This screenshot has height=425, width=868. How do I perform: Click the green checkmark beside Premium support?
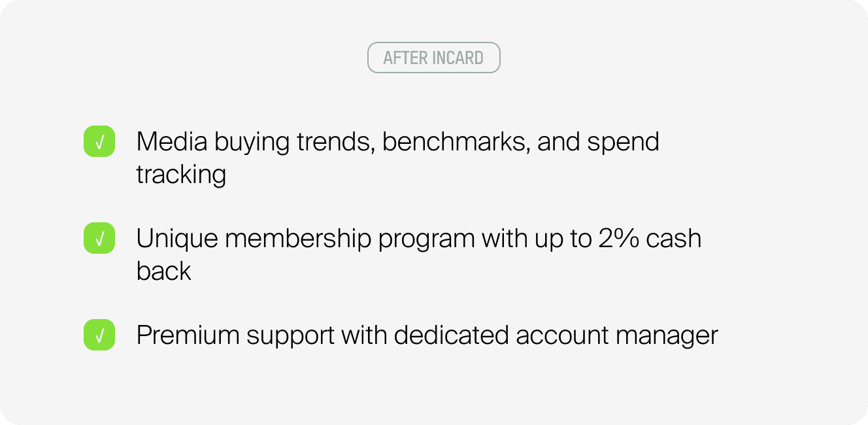pyautogui.click(x=99, y=335)
